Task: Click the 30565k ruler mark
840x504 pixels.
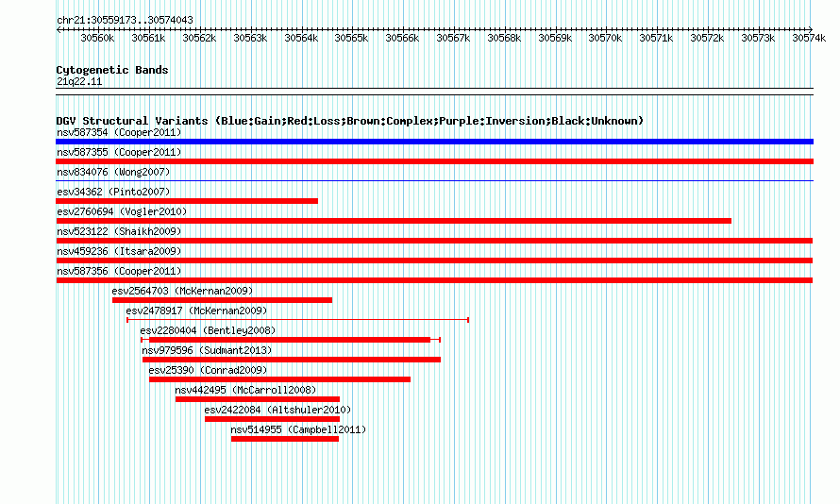Action: click(351, 38)
